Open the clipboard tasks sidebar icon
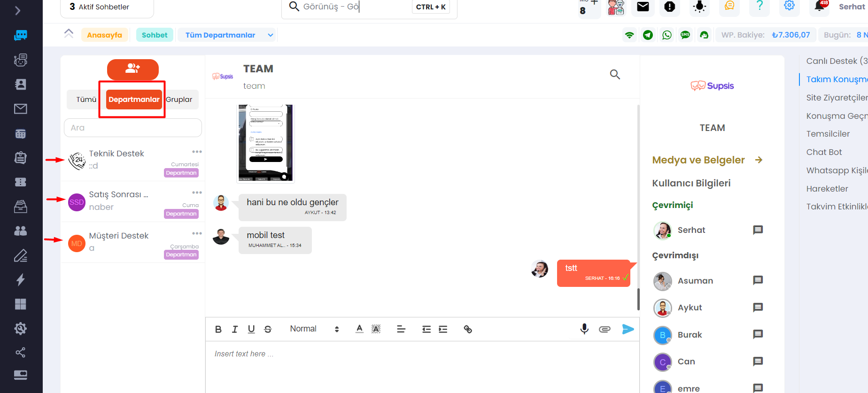 tap(21, 157)
